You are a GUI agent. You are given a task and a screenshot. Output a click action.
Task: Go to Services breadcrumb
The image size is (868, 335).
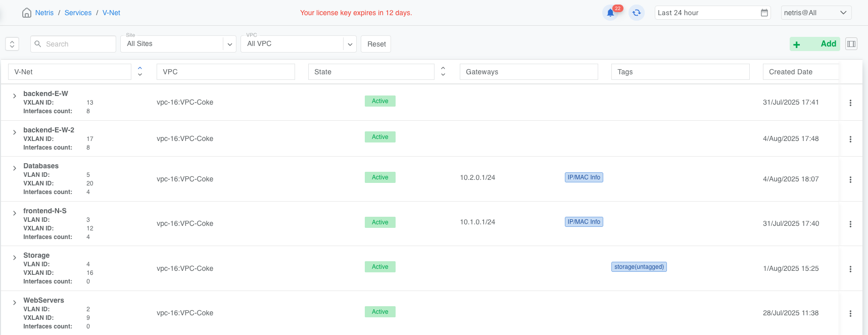pos(78,13)
